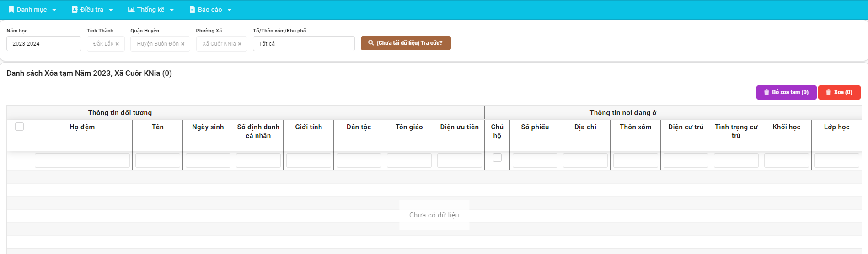Open the Năm học 2023-2024 dropdown
Viewport: 868px width, 254px height.
click(x=44, y=44)
